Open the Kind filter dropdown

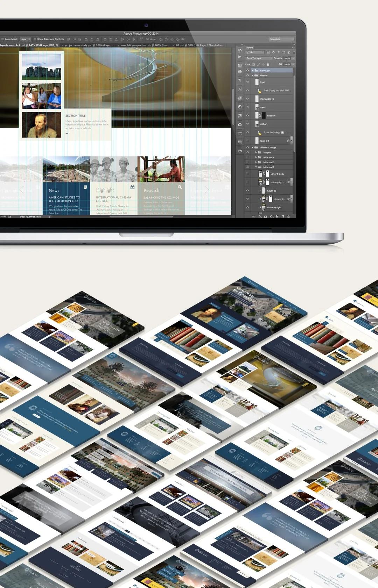point(255,52)
